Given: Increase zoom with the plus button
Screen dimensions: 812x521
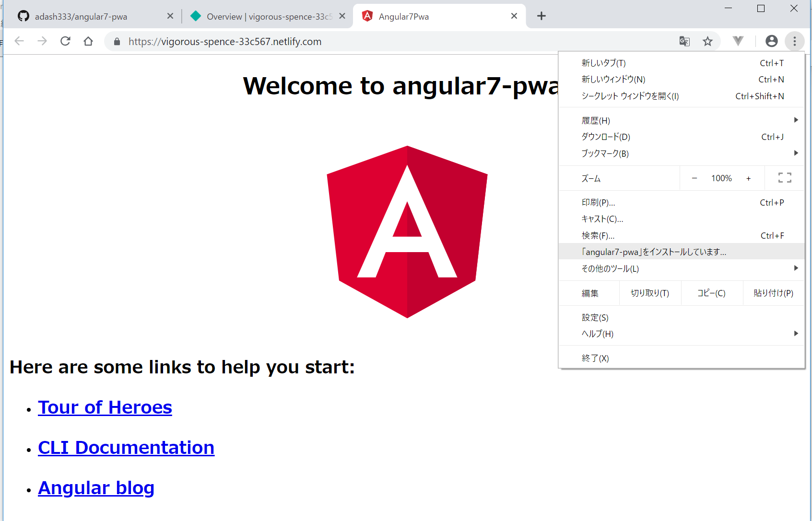Looking at the screenshot, I should [748, 178].
